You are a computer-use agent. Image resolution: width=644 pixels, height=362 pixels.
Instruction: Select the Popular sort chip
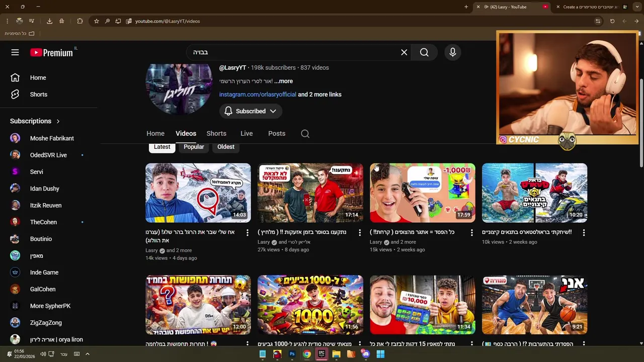click(x=194, y=147)
